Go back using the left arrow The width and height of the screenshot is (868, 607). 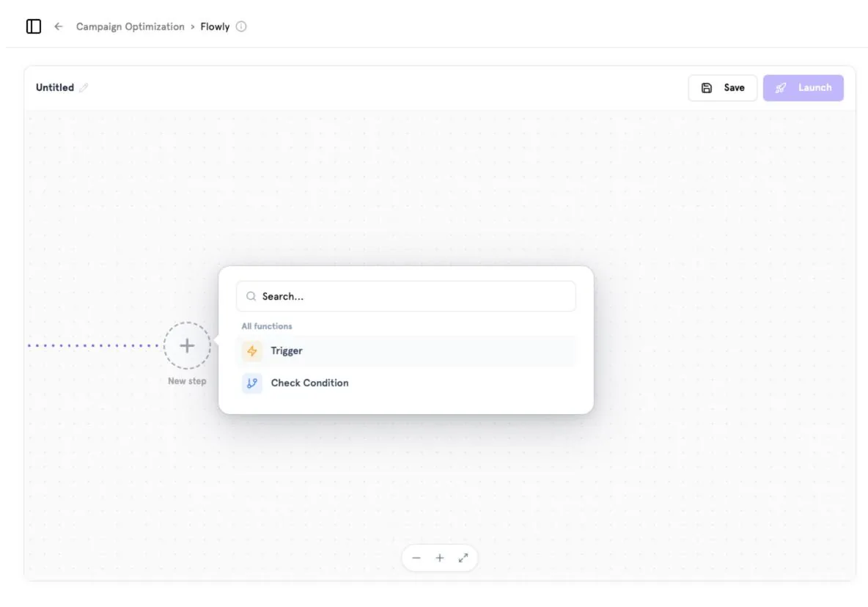pyautogui.click(x=59, y=26)
